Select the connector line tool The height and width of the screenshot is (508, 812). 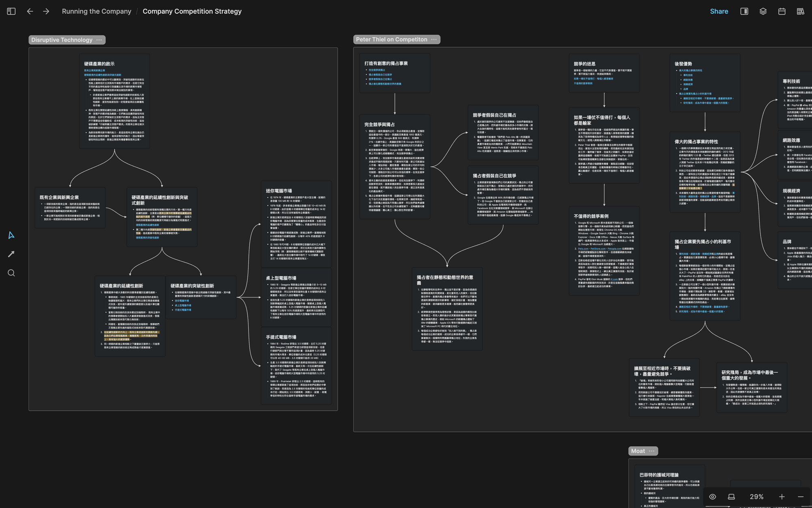[11, 254]
